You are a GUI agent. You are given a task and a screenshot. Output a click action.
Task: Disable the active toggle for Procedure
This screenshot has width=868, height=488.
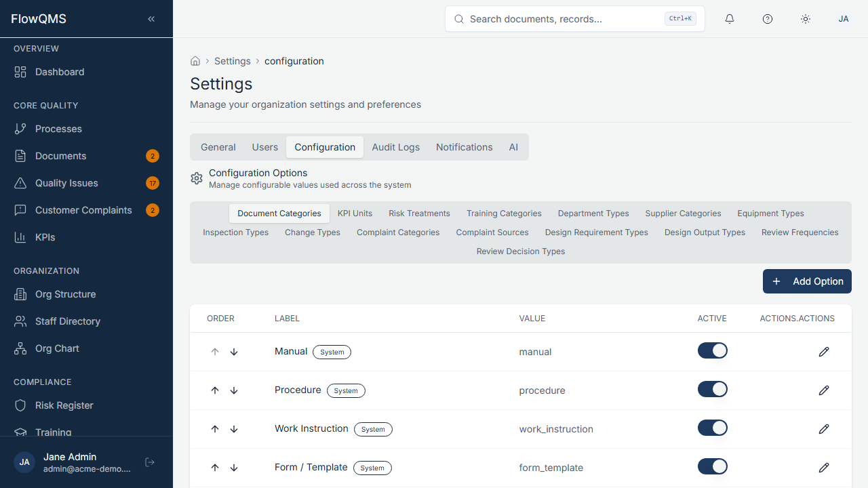[x=712, y=389]
